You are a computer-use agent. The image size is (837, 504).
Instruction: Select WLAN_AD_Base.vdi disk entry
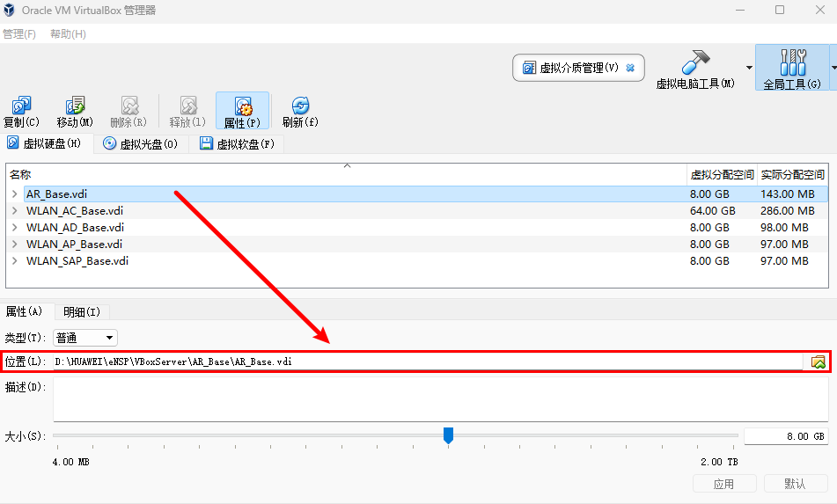(76, 227)
